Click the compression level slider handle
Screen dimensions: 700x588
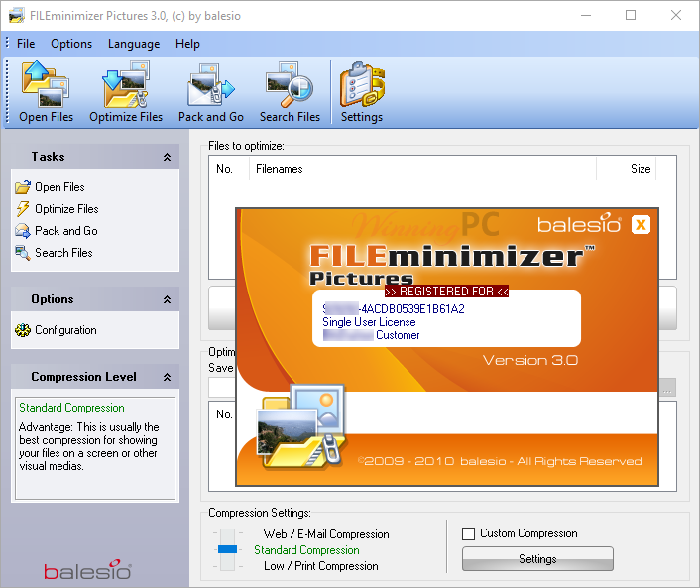pos(228,549)
